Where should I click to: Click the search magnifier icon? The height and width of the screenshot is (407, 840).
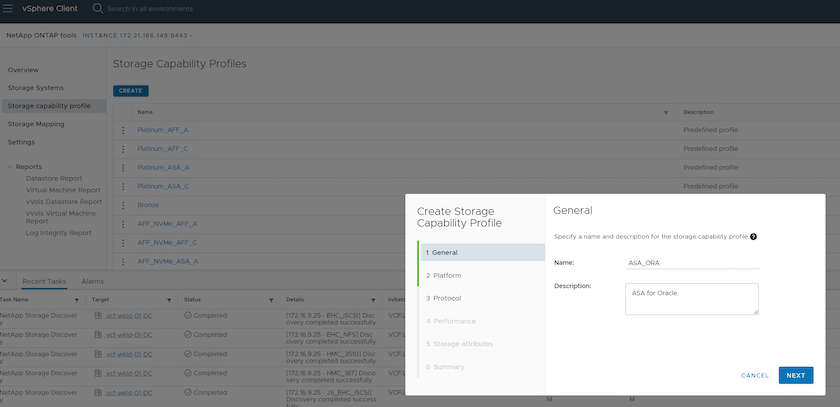(98, 8)
